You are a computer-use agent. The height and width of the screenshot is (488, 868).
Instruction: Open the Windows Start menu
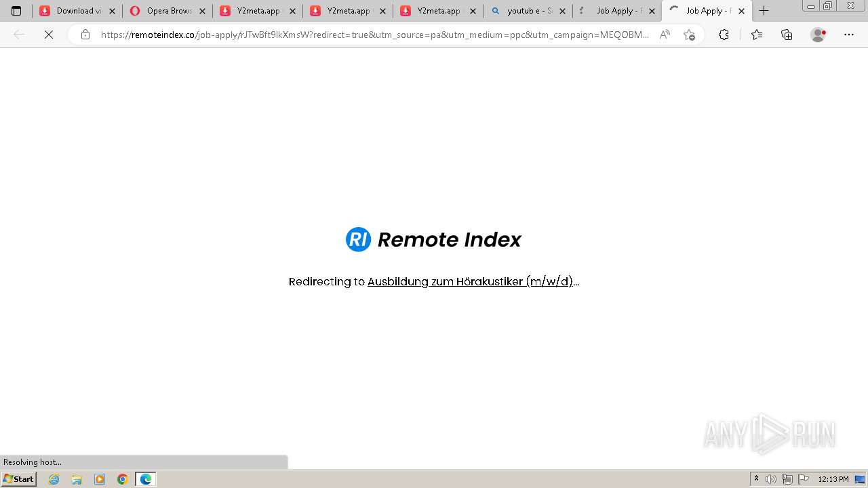click(19, 479)
